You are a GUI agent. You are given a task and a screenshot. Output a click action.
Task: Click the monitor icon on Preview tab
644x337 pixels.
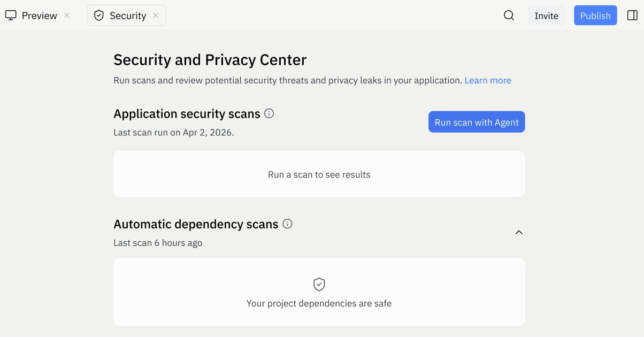[x=11, y=16]
